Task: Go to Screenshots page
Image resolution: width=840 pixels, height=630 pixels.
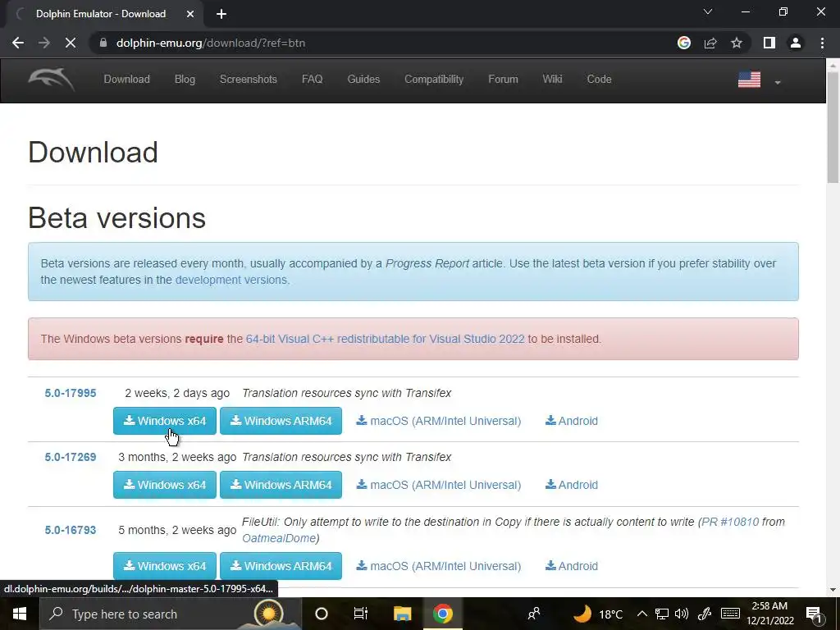Action: 249,80
